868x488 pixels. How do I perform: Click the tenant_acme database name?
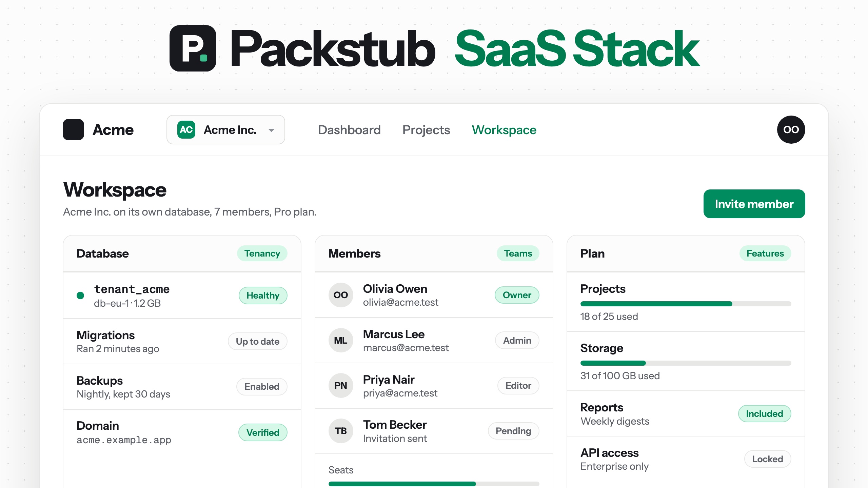[132, 289]
